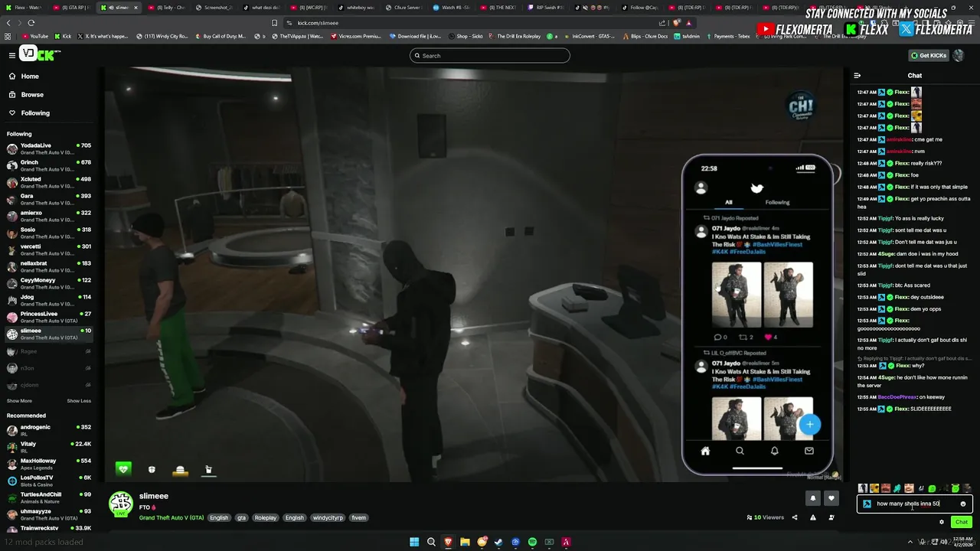Open recommended channel LosPollosTV
Image resolution: width=980 pixels, height=551 pixels.
tap(49, 480)
